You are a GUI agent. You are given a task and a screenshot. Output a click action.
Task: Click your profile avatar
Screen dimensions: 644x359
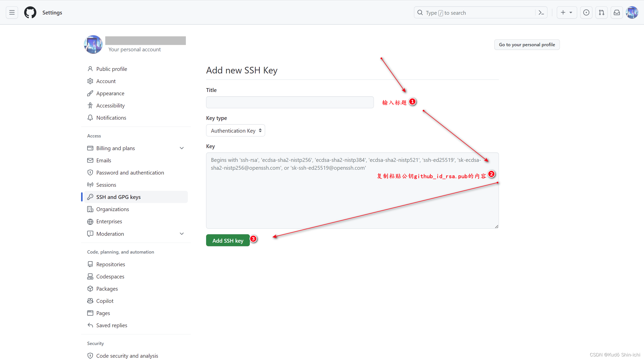click(632, 12)
